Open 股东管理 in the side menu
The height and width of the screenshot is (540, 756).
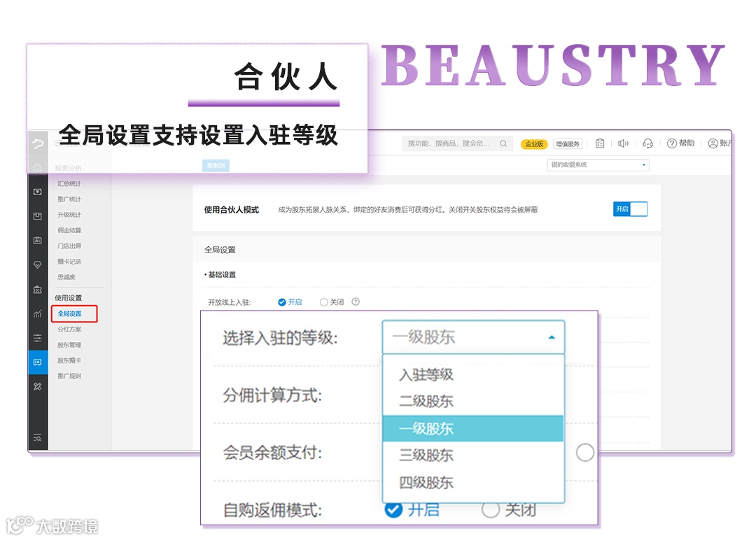69,345
